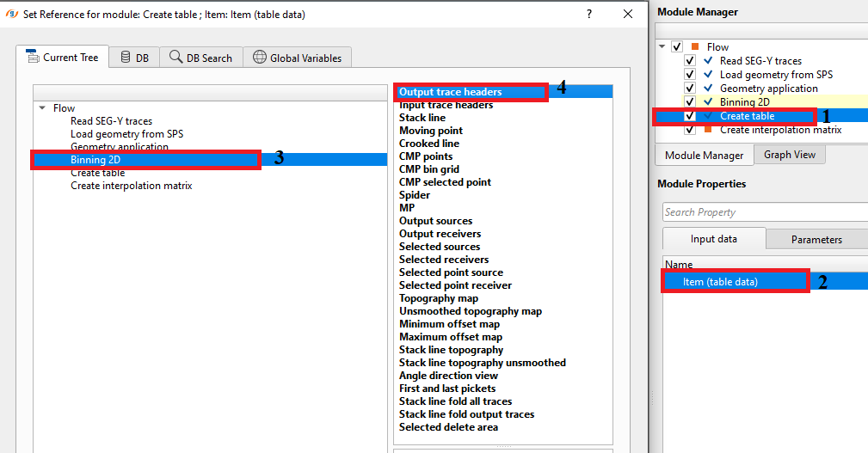This screenshot has height=453, width=868.
Task: Switch to the Current Tree tab
Action: coord(63,58)
